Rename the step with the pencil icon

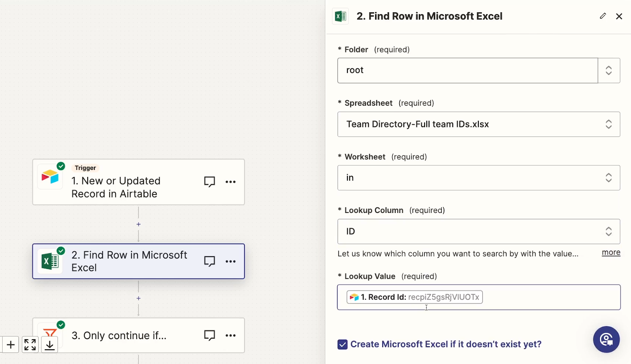[x=603, y=16]
